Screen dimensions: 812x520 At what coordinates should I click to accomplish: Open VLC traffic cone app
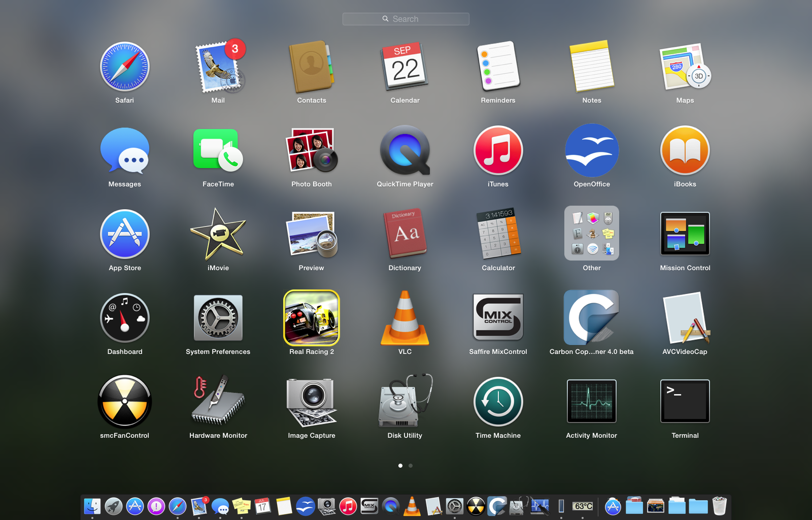405,318
